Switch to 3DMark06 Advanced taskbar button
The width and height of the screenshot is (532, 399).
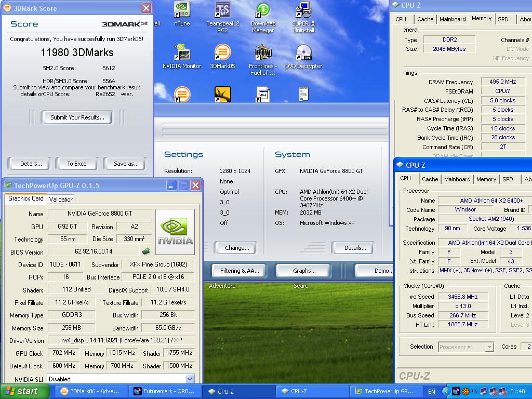pyautogui.click(x=90, y=391)
